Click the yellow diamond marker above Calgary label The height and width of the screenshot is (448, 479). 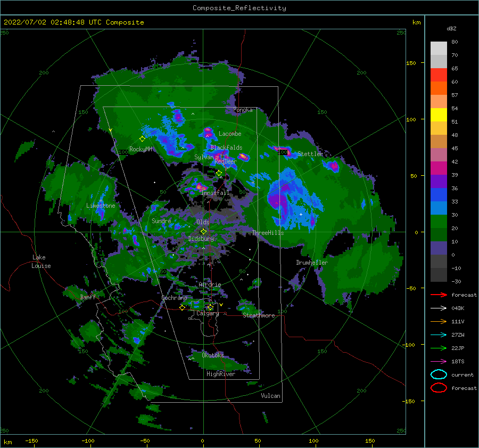(x=210, y=307)
